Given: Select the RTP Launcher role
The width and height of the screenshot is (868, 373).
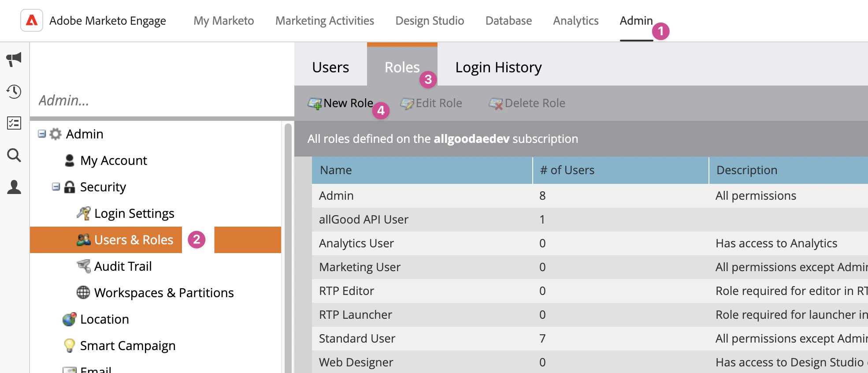Looking at the screenshot, I should click(590, 315).
